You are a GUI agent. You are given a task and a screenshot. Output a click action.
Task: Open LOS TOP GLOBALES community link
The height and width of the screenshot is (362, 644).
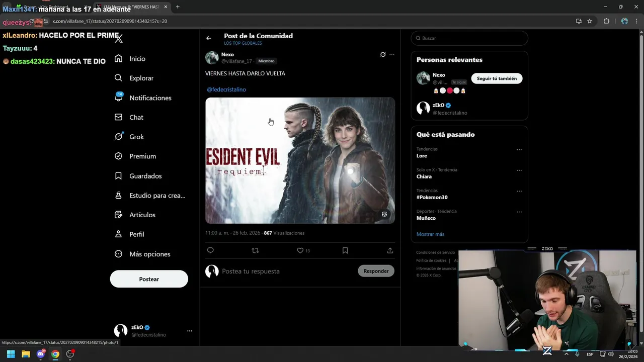click(243, 43)
